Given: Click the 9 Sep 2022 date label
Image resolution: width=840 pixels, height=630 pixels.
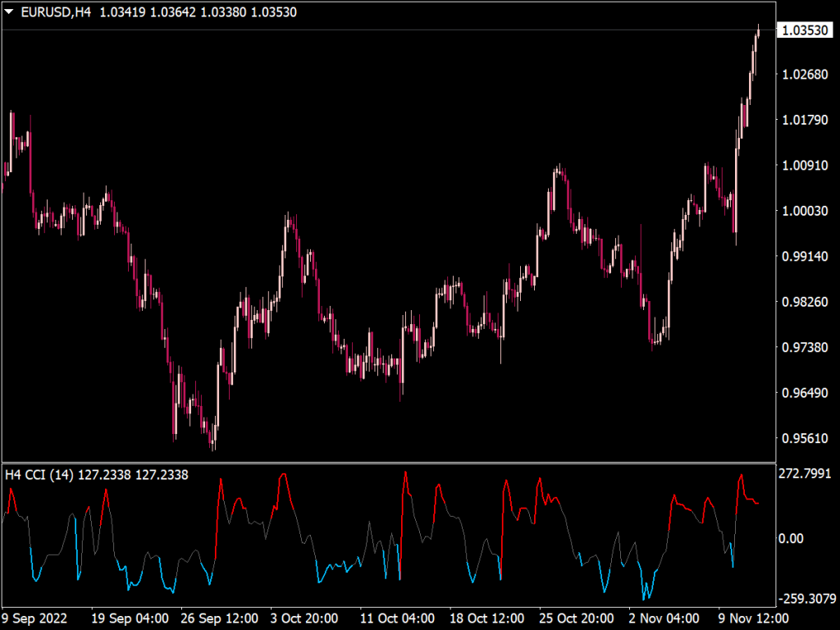Looking at the screenshot, I should 34,619.
